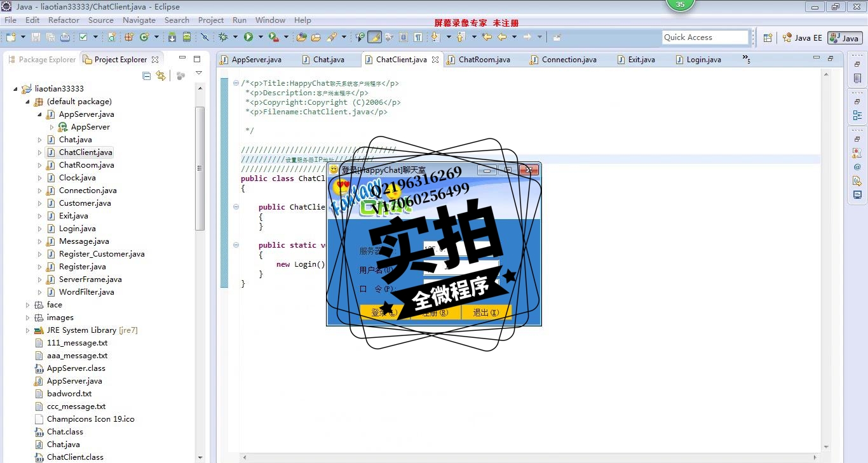Click the green Run button icon
The image size is (868, 463).
(x=248, y=37)
